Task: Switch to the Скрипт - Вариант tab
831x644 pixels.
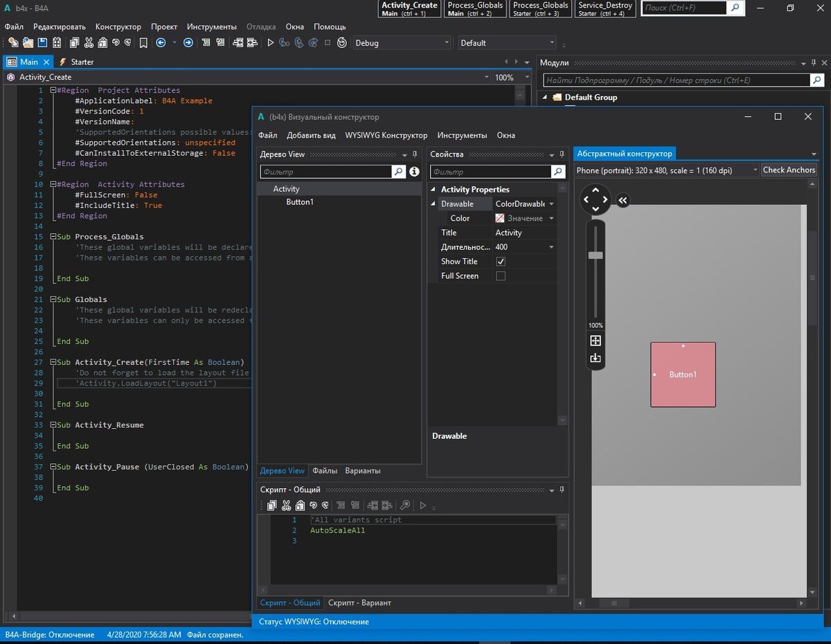Action: [x=359, y=603]
